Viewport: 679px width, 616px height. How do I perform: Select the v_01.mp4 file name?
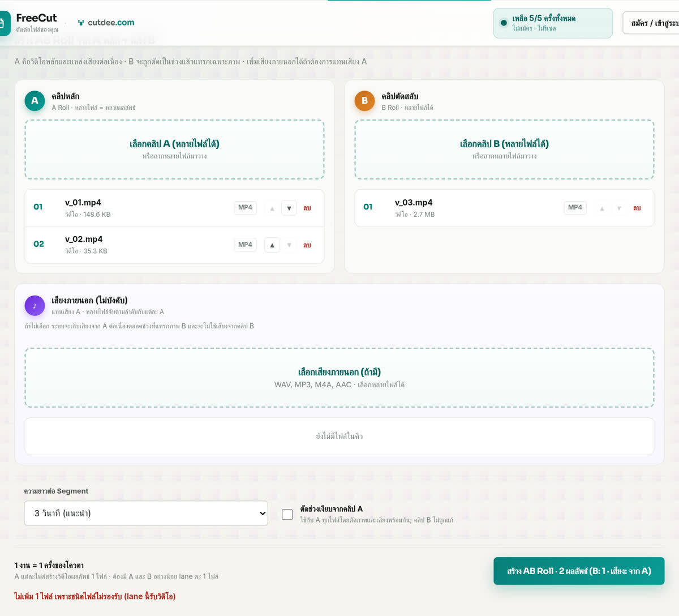(x=83, y=203)
